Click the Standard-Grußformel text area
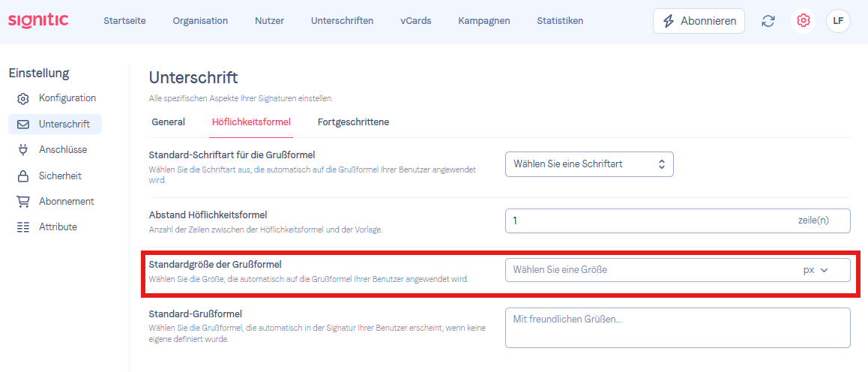The width and height of the screenshot is (868, 372). coord(678,328)
